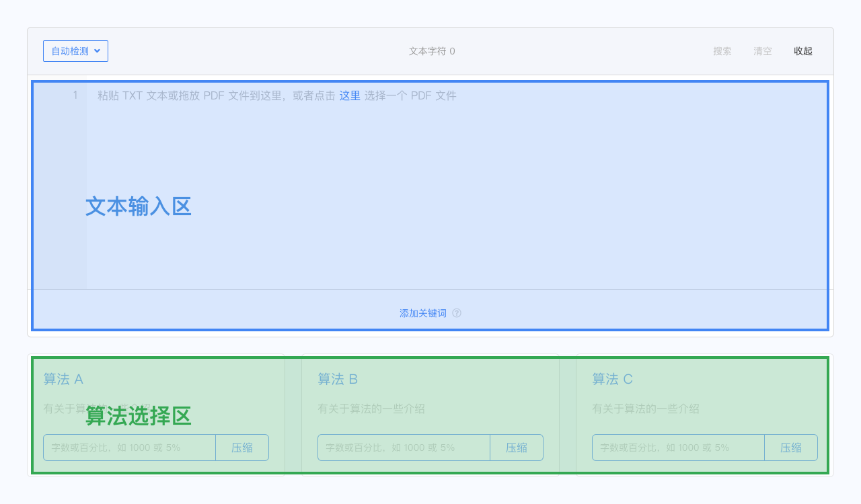The image size is (861, 504).
Task: Click line number 1 in the editor gutter
Action: pyautogui.click(x=75, y=95)
